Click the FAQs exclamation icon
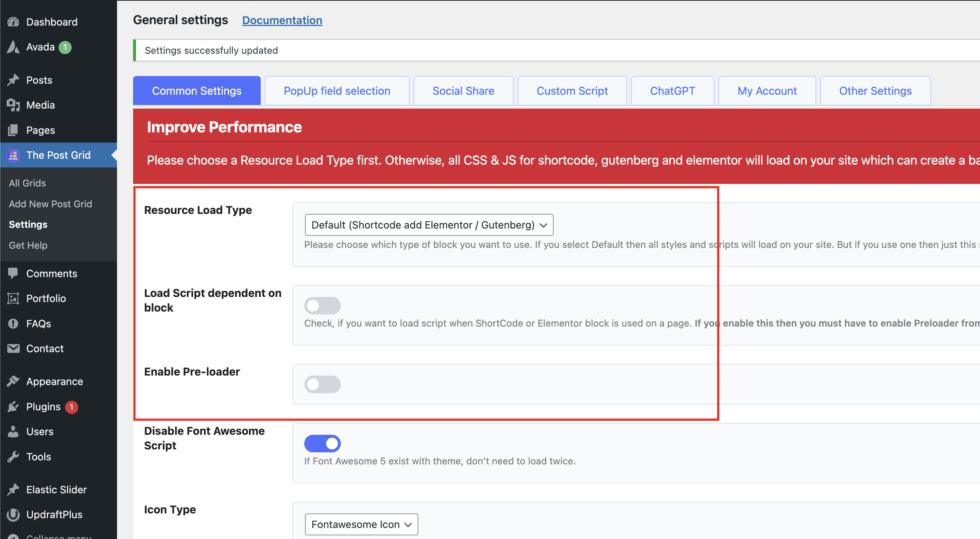 click(13, 324)
